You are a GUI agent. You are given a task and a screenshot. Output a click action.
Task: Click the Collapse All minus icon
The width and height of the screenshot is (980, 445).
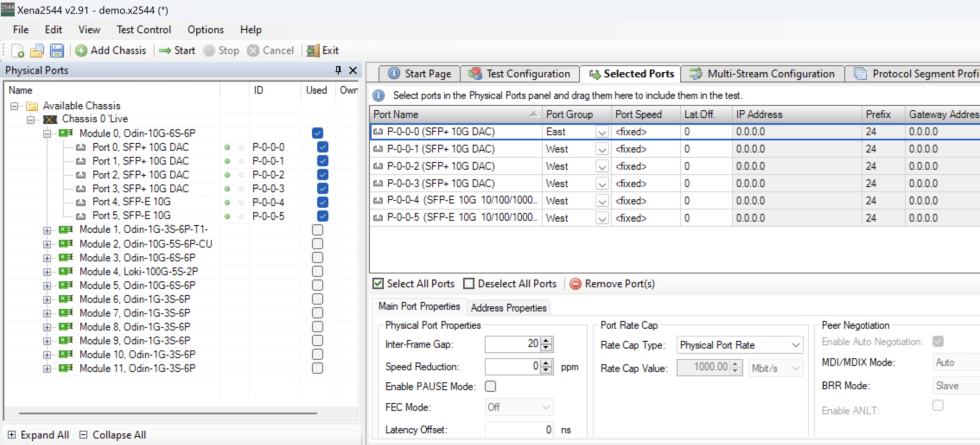(x=84, y=435)
